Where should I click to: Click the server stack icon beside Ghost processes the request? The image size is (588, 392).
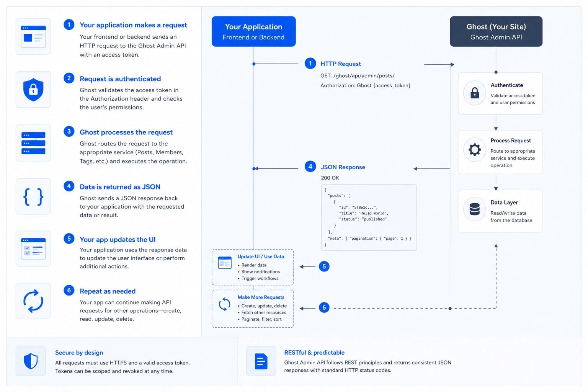pyautogui.click(x=33, y=143)
